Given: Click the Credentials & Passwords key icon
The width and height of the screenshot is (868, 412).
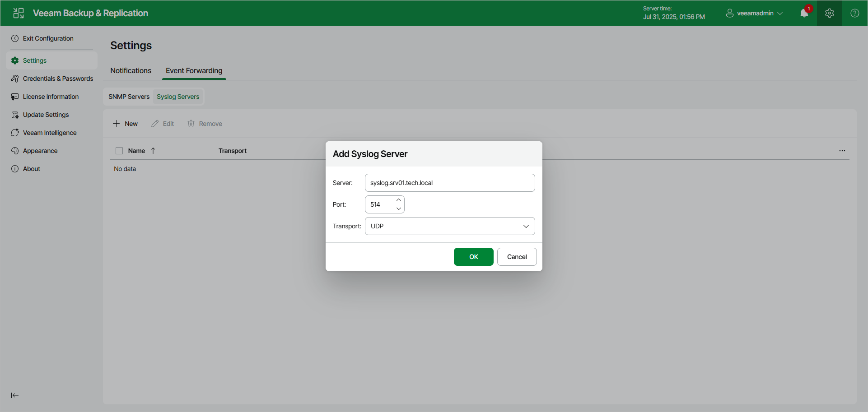Looking at the screenshot, I should coord(15,79).
